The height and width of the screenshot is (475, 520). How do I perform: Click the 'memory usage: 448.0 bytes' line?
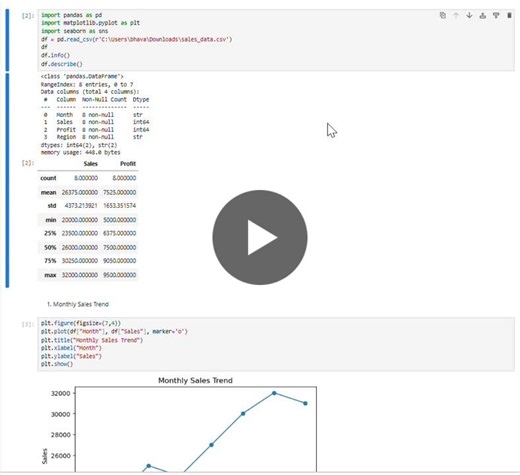[x=80, y=152]
